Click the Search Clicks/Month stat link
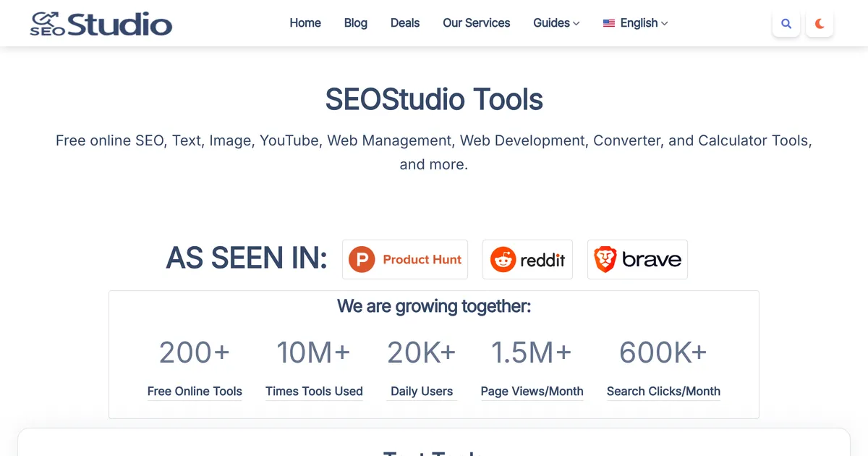Screen dimensions: 868x456 pyautogui.click(x=663, y=391)
